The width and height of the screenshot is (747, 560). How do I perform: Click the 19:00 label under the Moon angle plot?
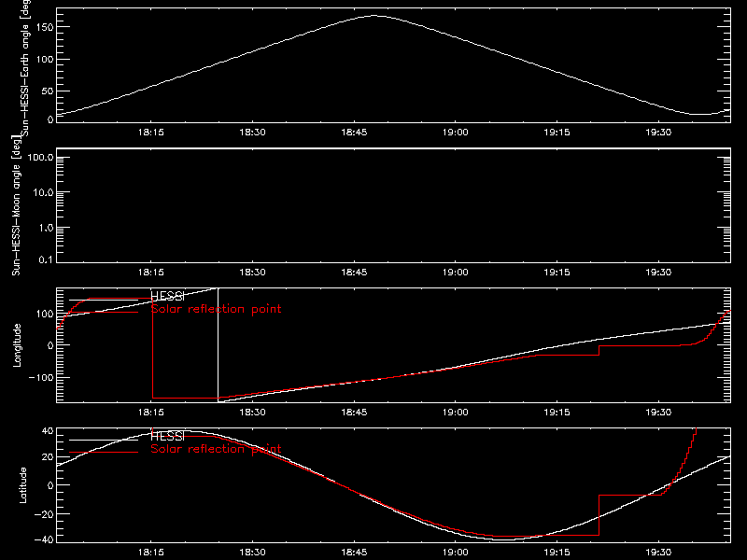[456, 272]
